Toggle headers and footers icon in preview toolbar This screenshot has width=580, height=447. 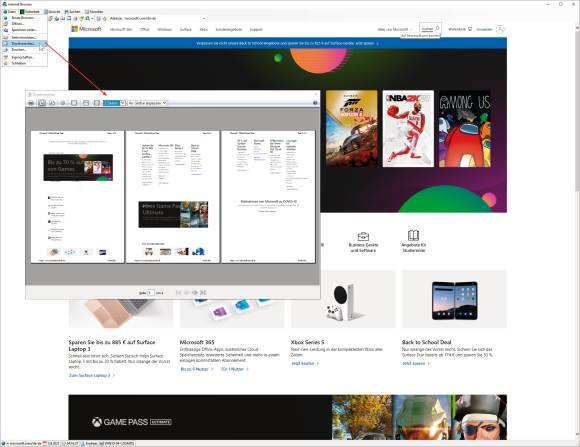pyautogui.click(x=74, y=103)
